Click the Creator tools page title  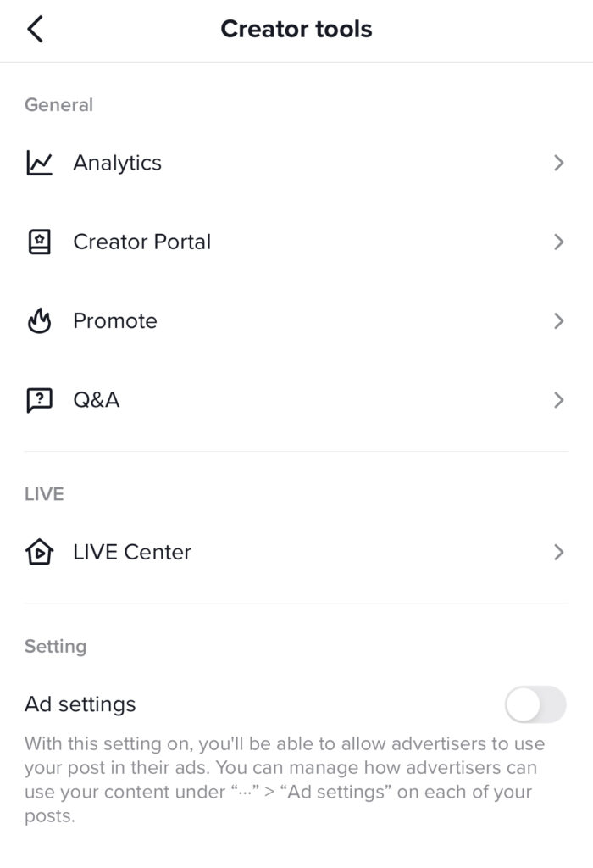click(x=296, y=29)
